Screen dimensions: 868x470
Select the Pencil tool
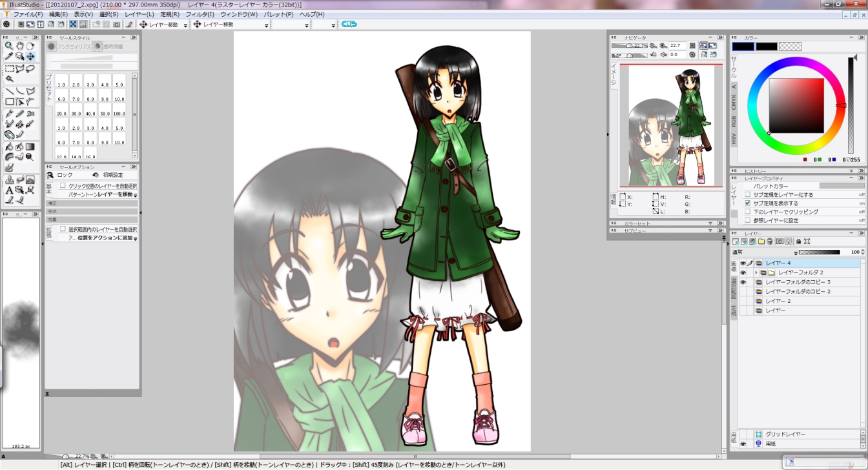coord(19,114)
